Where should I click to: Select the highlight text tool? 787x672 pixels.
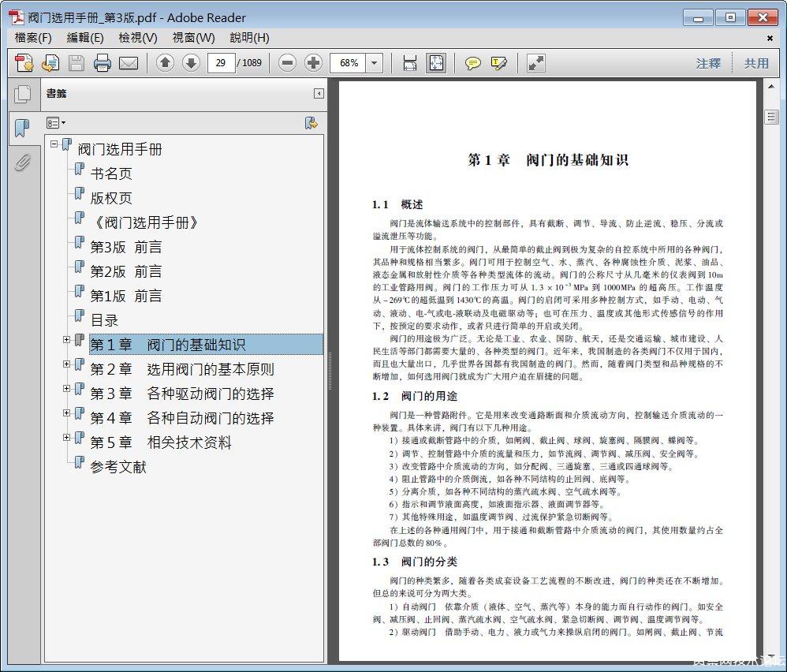(498, 63)
